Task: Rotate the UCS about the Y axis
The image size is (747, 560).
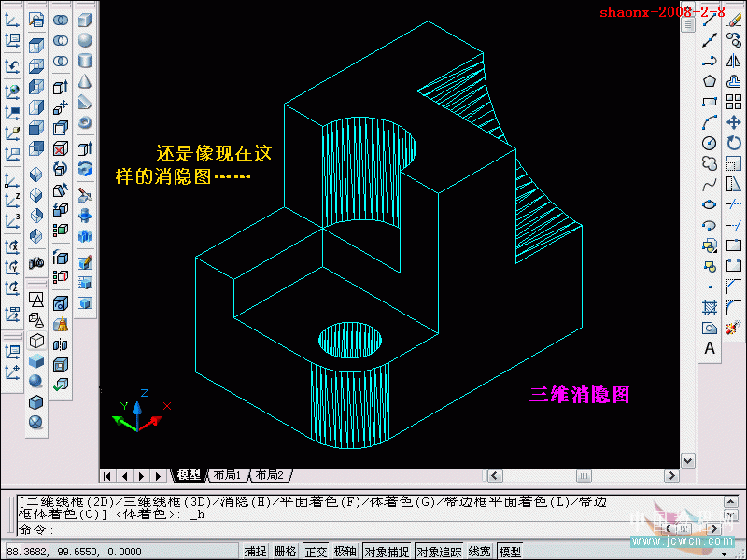Action: [12, 268]
